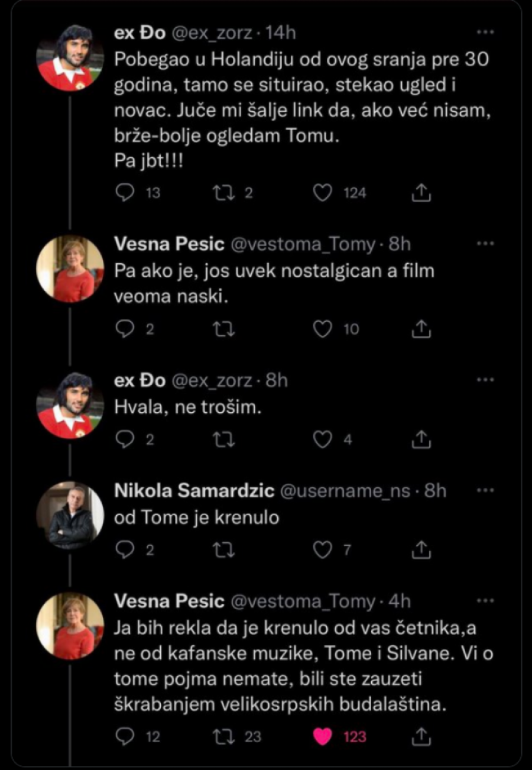Share the last Vesna Pesic tweet
Viewport: 532px width, 770px height.
click(420, 736)
